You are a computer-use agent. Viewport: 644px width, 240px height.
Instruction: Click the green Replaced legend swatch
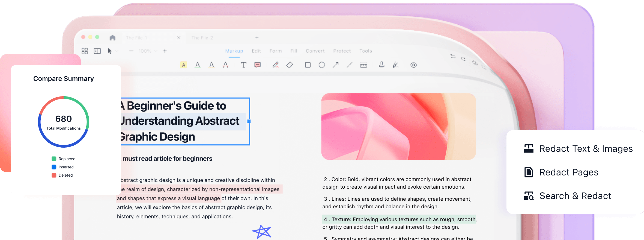click(x=54, y=159)
